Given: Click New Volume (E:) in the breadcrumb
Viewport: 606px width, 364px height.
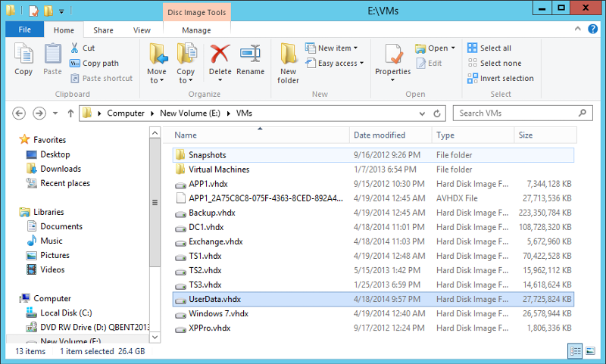Looking at the screenshot, I should click(x=190, y=113).
